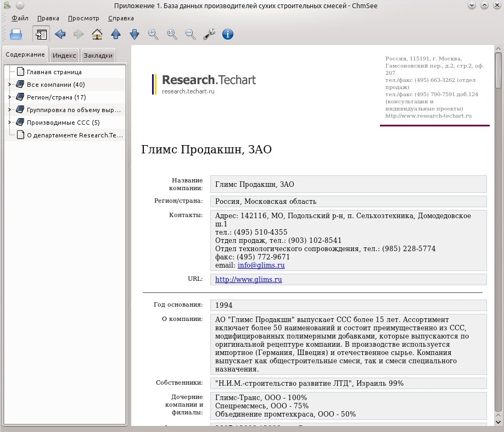Viewport: 504px width, 432px height.
Task: Toggle the sidebar panel button
Action: pos(41,34)
